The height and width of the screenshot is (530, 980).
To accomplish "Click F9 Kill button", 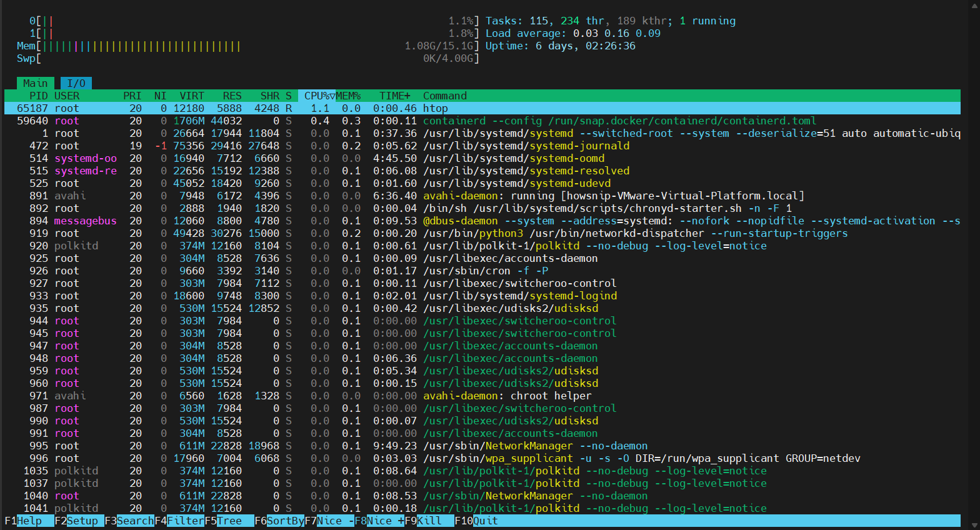I will tap(429, 521).
